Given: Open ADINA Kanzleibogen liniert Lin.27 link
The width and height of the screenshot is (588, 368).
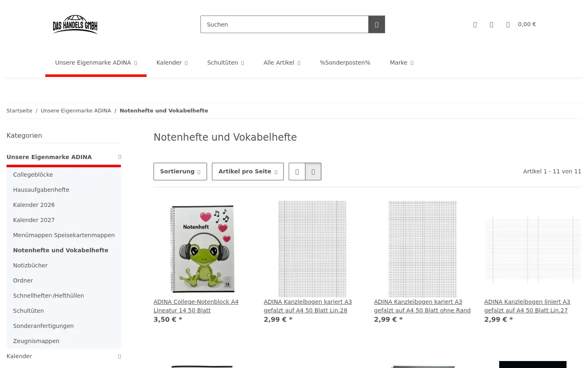Looking at the screenshot, I should tap(527, 306).
